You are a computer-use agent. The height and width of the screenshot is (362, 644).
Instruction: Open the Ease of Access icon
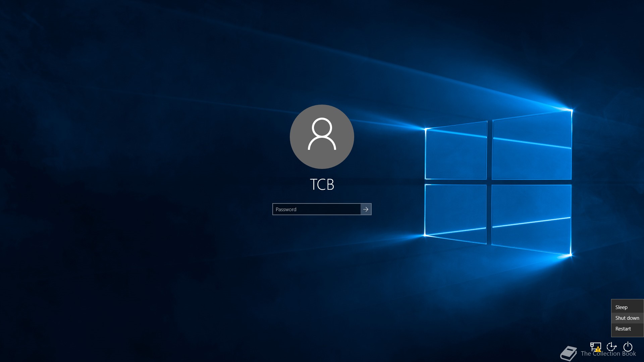point(611,347)
